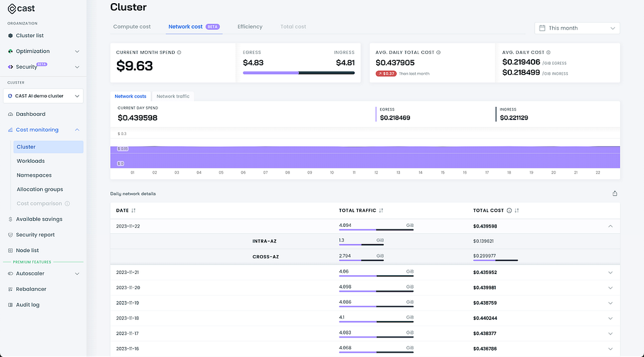Click info icon next to Current Month Spend
This screenshot has width=644, height=357.
(x=179, y=53)
